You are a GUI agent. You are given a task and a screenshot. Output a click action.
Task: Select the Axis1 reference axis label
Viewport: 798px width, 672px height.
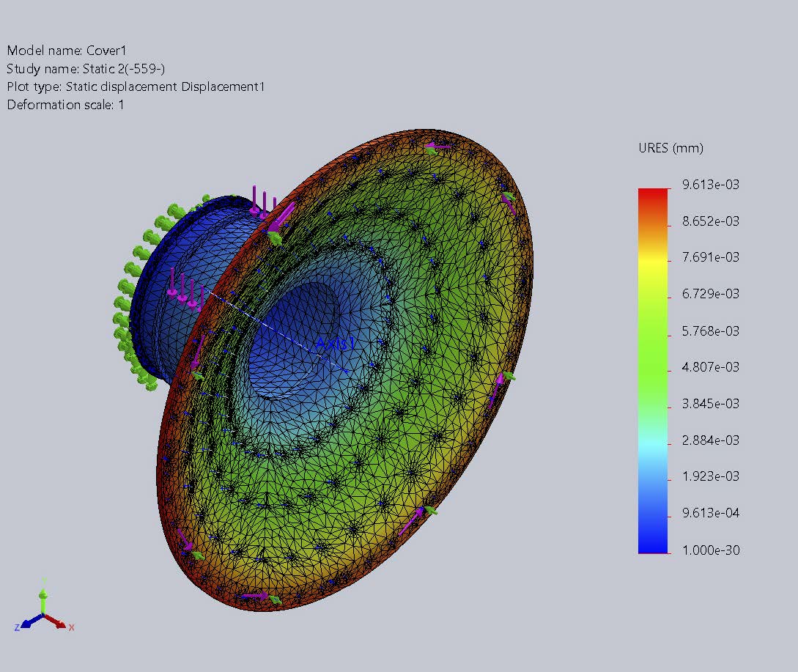click(x=335, y=343)
